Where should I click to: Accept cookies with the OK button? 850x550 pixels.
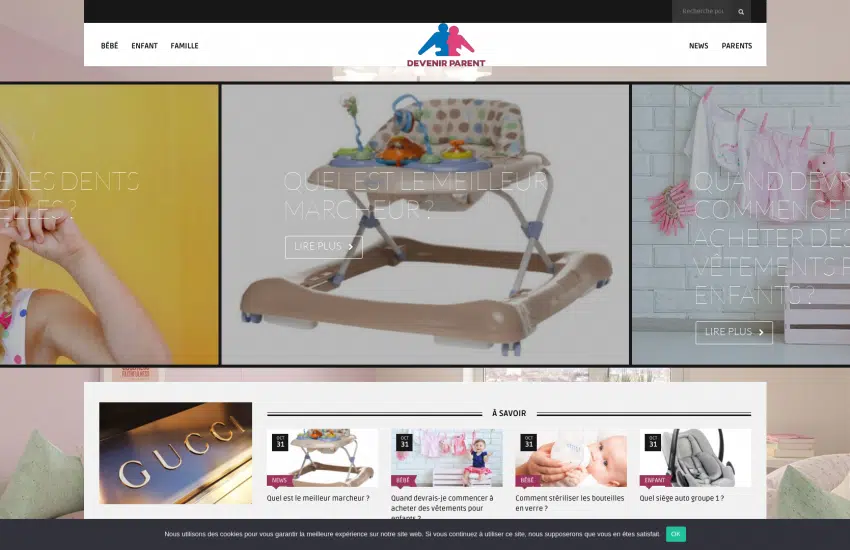tap(676, 534)
